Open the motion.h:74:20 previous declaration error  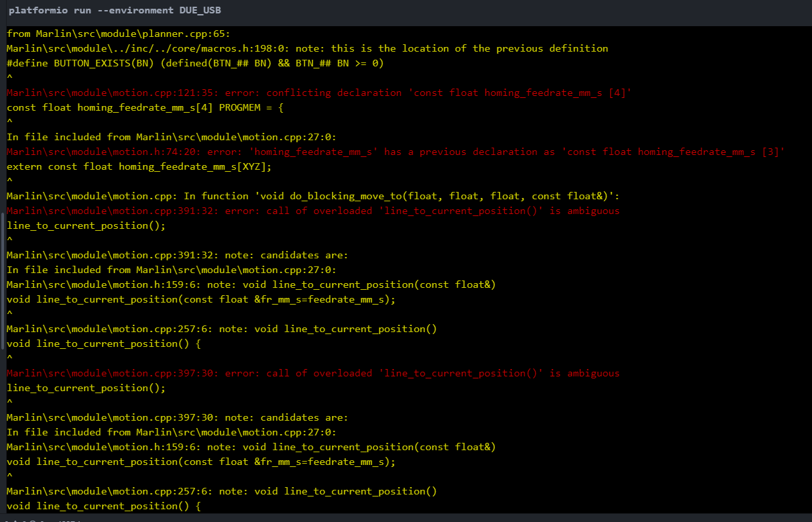396,152
